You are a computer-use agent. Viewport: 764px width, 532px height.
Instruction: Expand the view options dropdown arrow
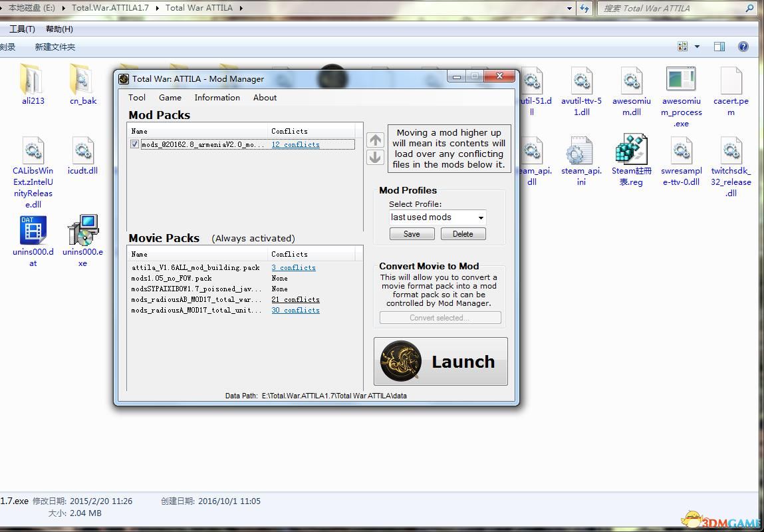697,47
